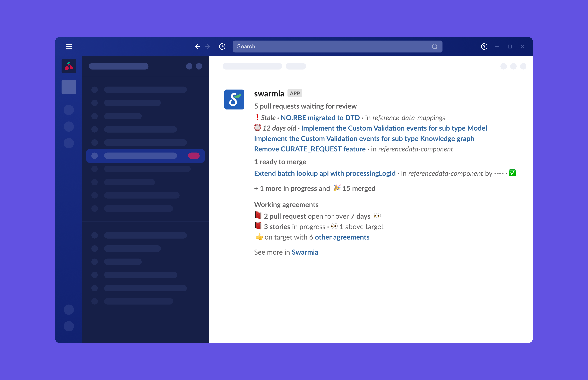Open Custom Validation sub type Model link

394,128
